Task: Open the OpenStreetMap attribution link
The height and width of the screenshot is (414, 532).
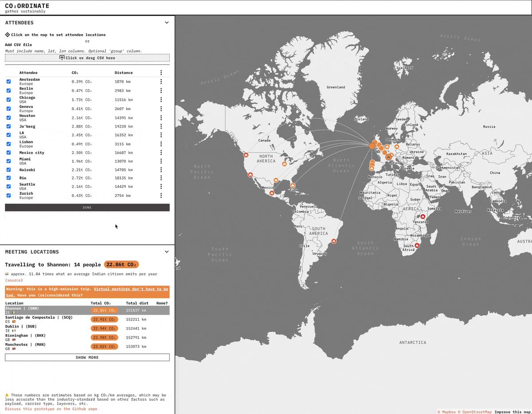Action: click(475, 412)
